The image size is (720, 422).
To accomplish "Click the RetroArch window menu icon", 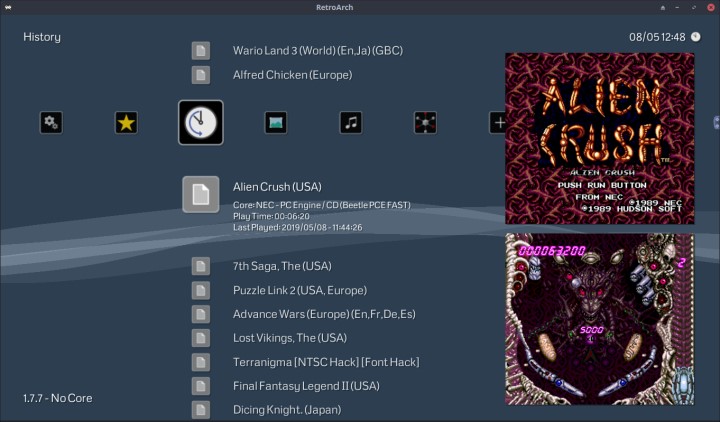I will [8, 7].
